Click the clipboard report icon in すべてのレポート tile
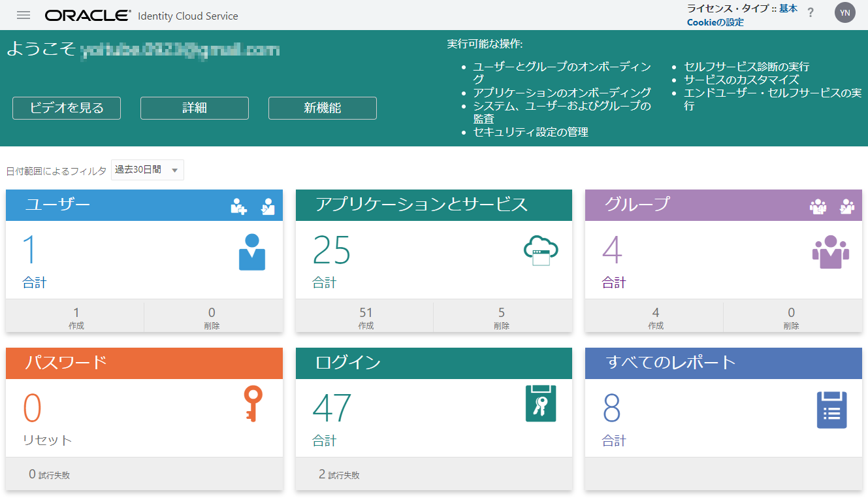868x498 pixels. 831,410
